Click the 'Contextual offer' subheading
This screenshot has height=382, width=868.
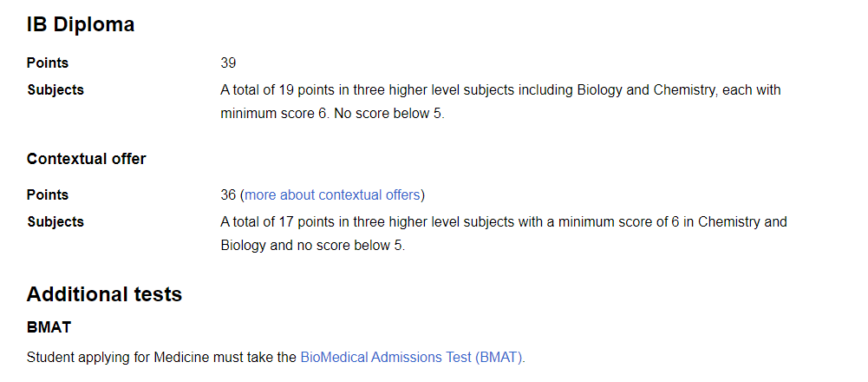click(x=87, y=159)
